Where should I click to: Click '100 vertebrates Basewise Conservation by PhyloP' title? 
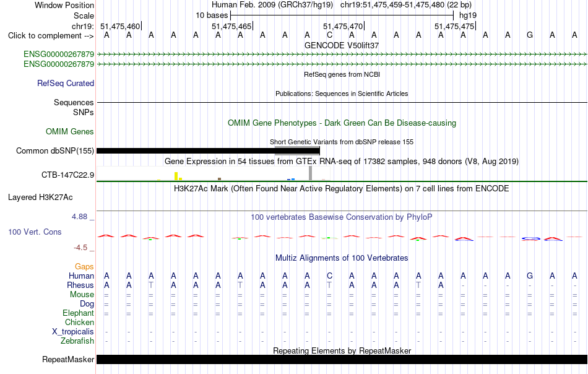point(342,217)
